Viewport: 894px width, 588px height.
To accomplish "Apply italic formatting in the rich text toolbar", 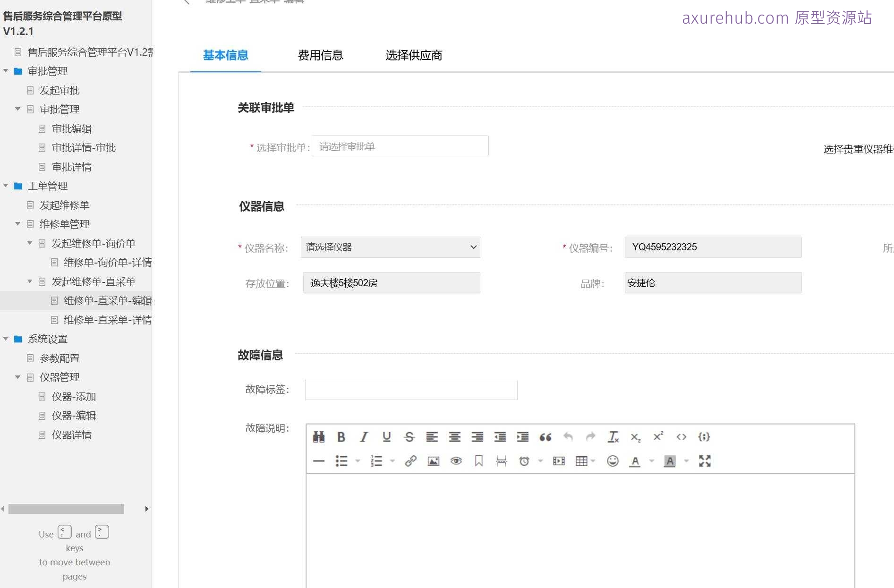I will pyautogui.click(x=364, y=437).
